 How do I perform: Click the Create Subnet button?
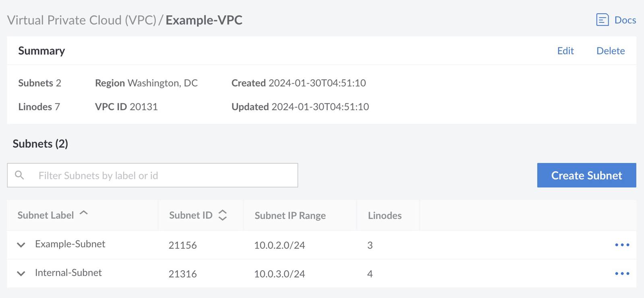pos(586,175)
